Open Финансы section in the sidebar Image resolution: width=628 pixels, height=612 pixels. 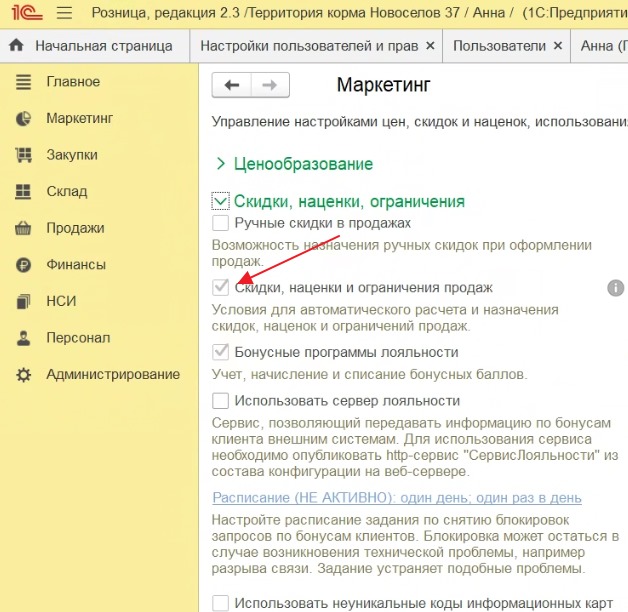(x=75, y=264)
